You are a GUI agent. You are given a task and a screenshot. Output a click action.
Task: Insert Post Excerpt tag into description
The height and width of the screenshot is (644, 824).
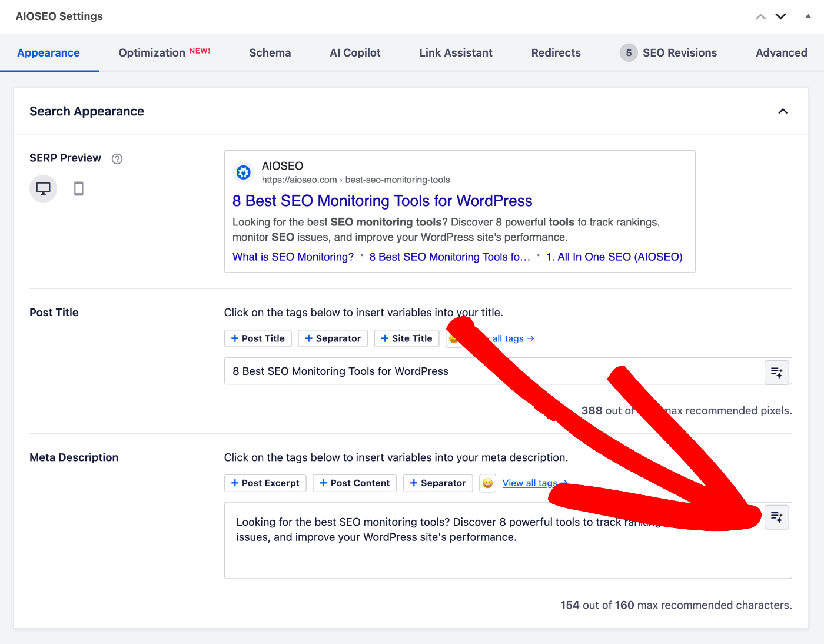pyautogui.click(x=265, y=483)
